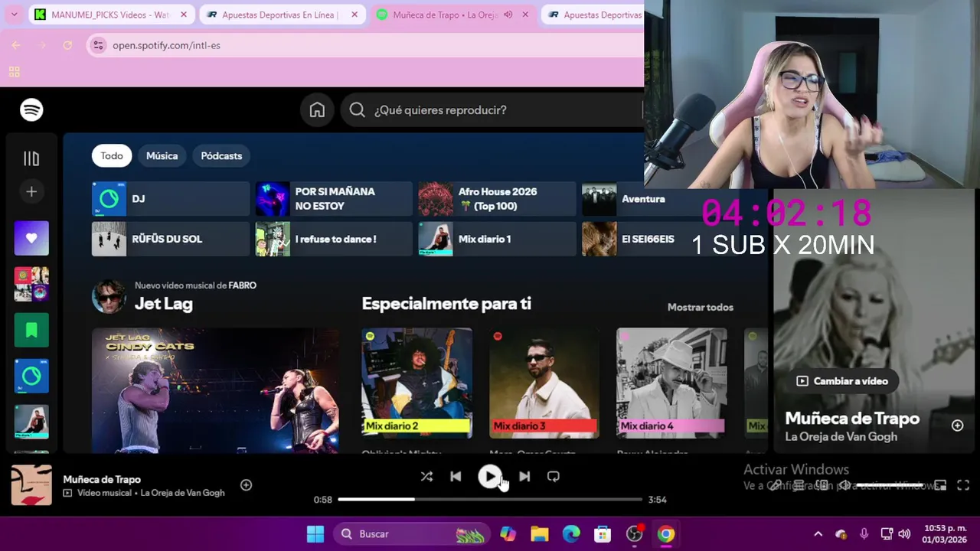Screen dimensions: 980x551
Task: Open File Explorer from the taskbar
Action: [540, 534]
